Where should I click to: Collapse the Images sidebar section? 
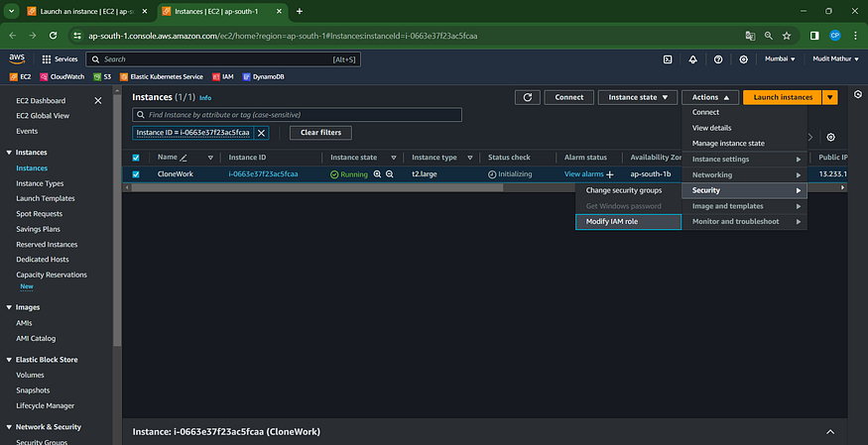coord(9,307)
